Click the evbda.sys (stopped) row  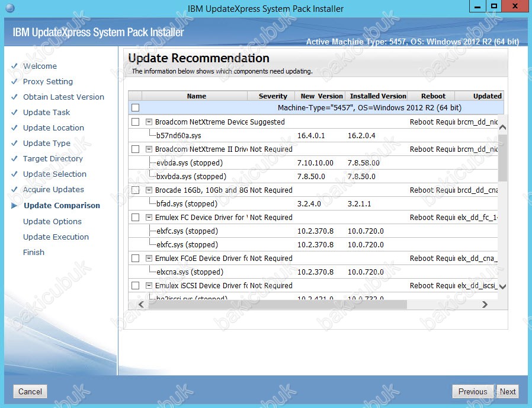313,162
